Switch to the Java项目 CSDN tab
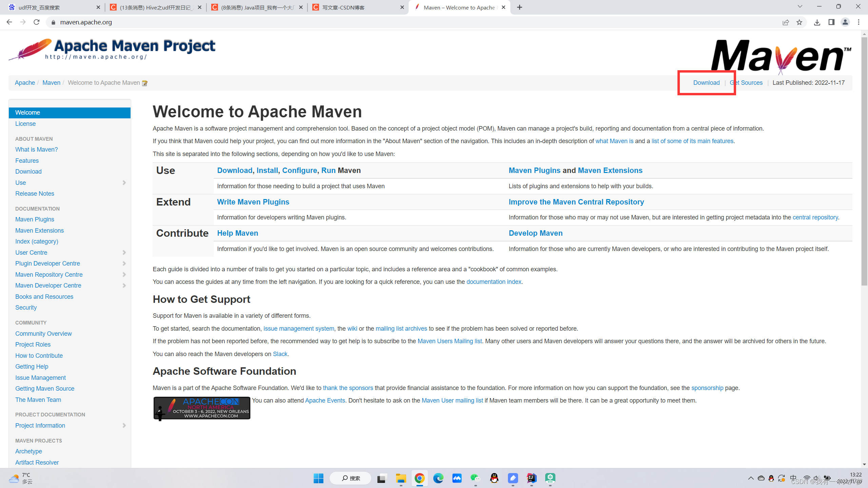 pos(257,7)
